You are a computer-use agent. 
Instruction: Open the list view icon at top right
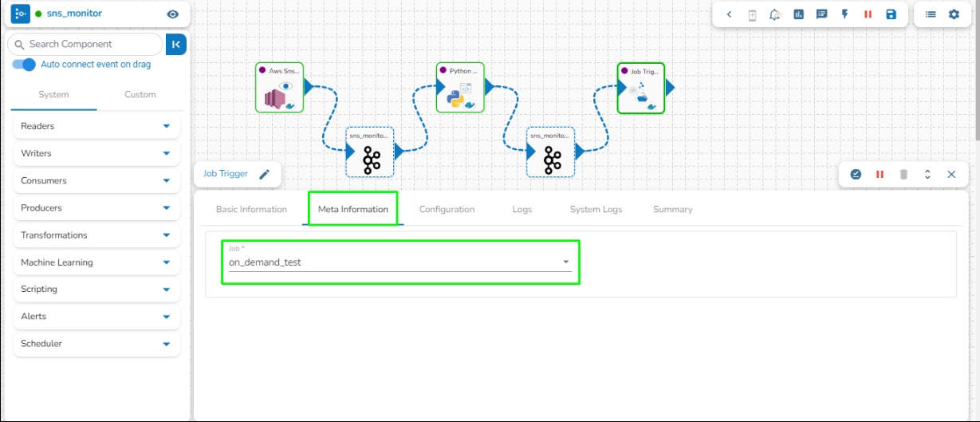(931, 14)
